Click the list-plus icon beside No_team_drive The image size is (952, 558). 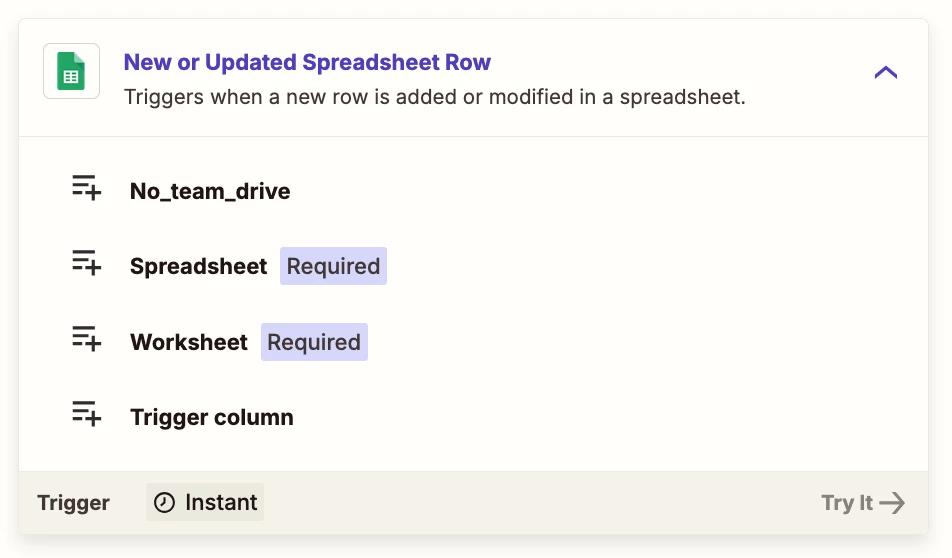(86, 187)
